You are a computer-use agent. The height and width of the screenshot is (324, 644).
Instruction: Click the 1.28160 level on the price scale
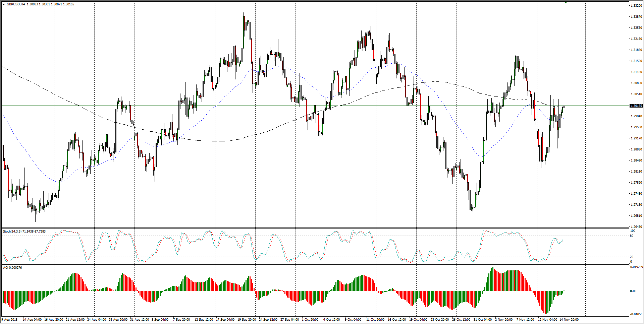[636, 172]
